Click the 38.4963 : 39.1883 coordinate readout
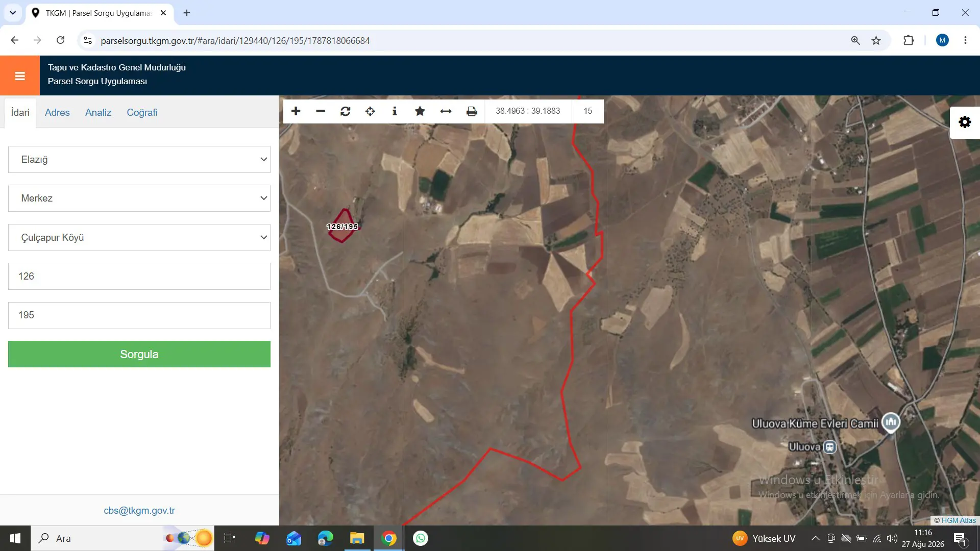 528,111
